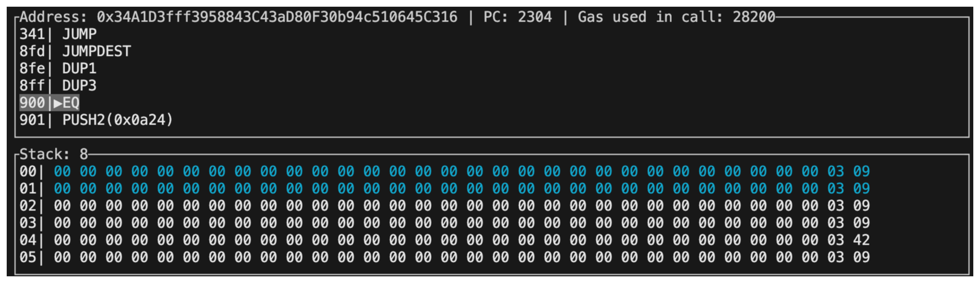Click stack row 05 index label
980x283 pixels.
(x=28, y=258)
